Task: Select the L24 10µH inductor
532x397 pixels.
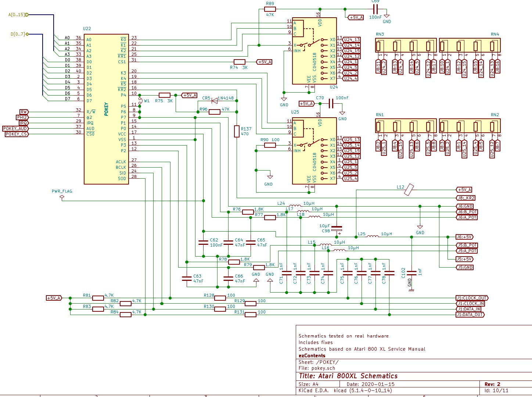Action: coord(295,206)
